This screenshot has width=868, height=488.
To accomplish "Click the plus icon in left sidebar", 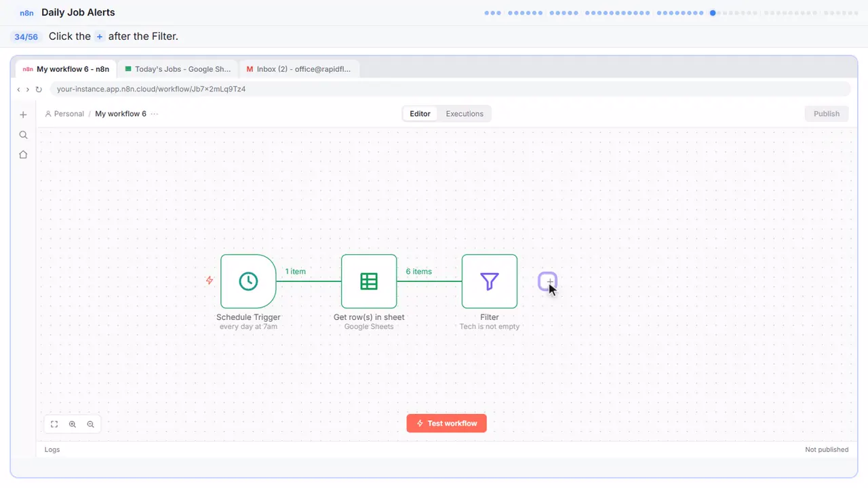I will pos(23,115).
